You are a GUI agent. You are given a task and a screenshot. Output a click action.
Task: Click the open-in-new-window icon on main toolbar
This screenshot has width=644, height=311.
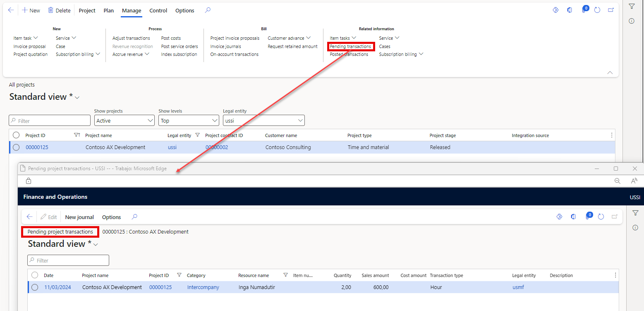[x=611, y=10]
